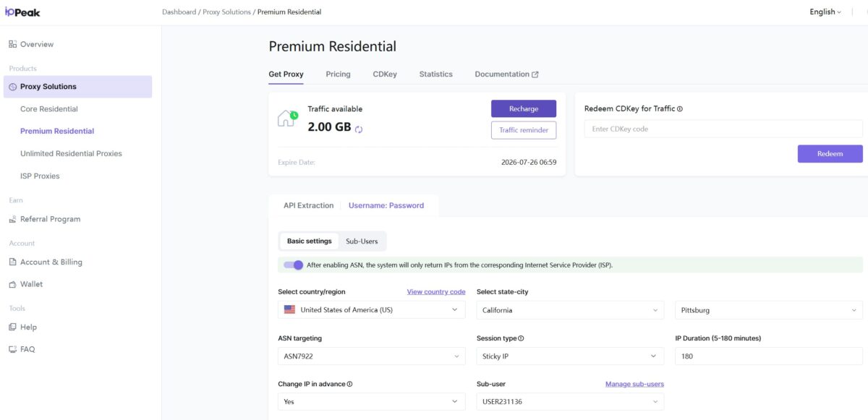
Task: Click the expire date 2026-07-26 06:59
Action: click(x=529, y=163)
